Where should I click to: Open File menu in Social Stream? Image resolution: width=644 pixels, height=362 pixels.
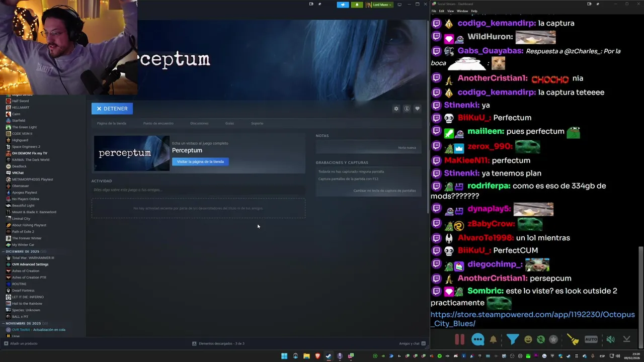pyautogui.click(x=434, y=11)
